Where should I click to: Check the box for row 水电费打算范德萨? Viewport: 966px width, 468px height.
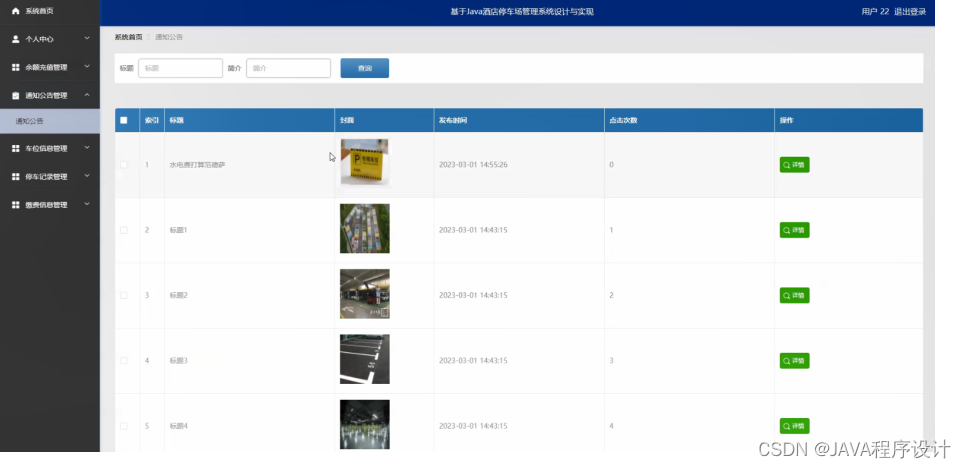tap(124, 164)
